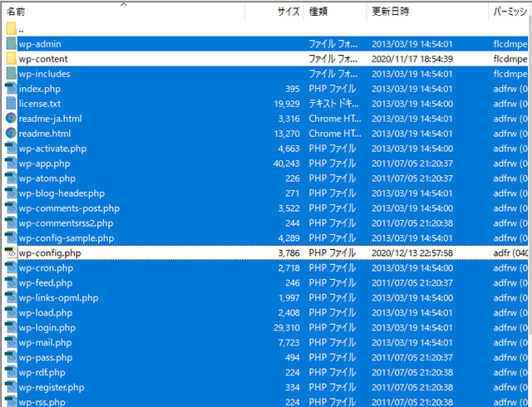Select the wp-activate.php file name
This screenshot has height=407, width=532.
pyautogui.click(x=52, y=149)
